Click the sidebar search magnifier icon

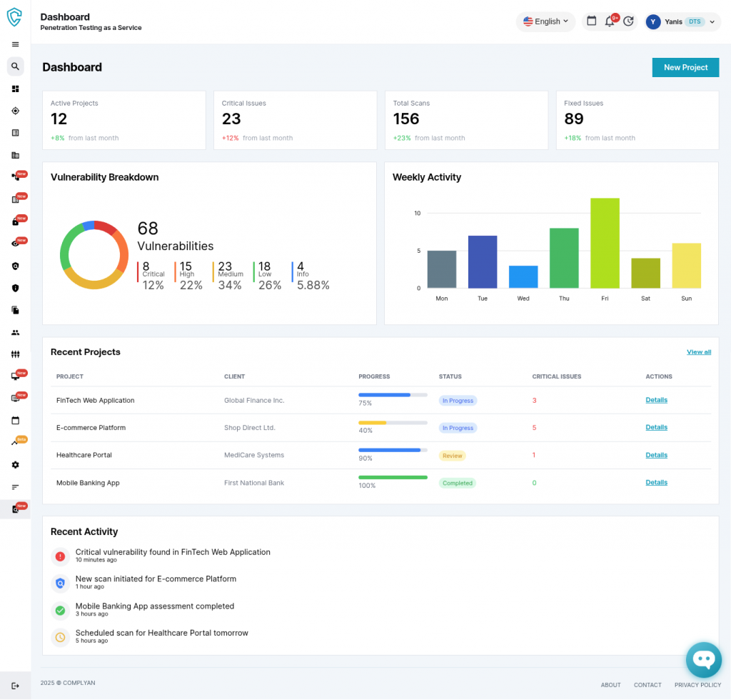click(x=15, y=66)
